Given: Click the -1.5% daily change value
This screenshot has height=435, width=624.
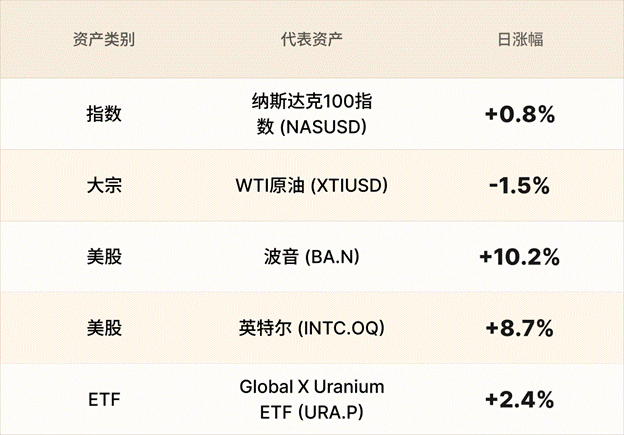Looking at the screenshot, I should 520,185.
